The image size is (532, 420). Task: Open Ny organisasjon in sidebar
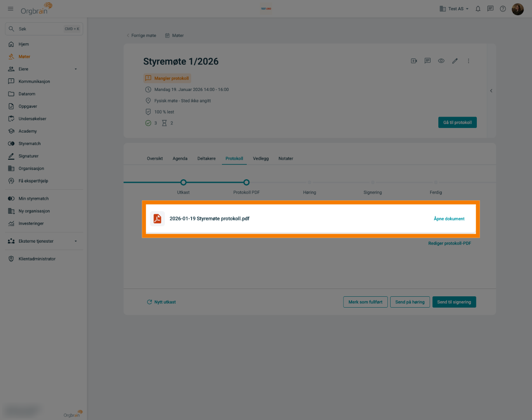pyautogui.click(x=34, y=211)
